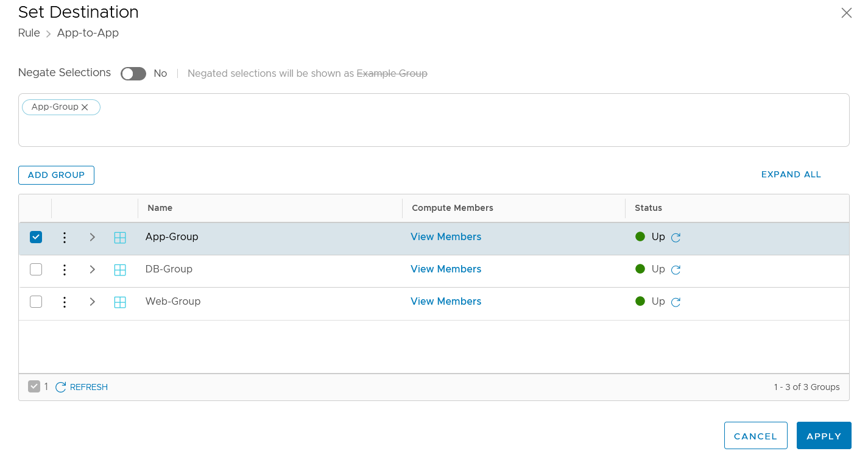Open the DB-Group three-dot actions menu
Viewport: 868px width, 465px height.
pos(65,269)
